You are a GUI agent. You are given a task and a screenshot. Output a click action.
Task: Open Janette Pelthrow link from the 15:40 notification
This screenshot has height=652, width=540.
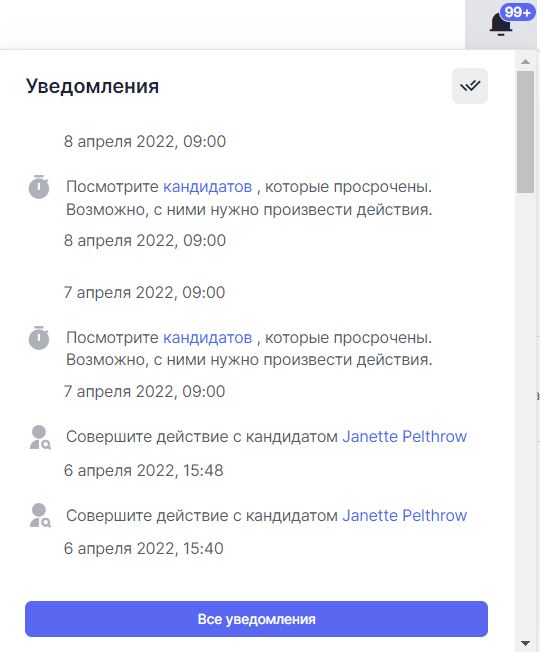pyautogui.click(x=404, y=516)
